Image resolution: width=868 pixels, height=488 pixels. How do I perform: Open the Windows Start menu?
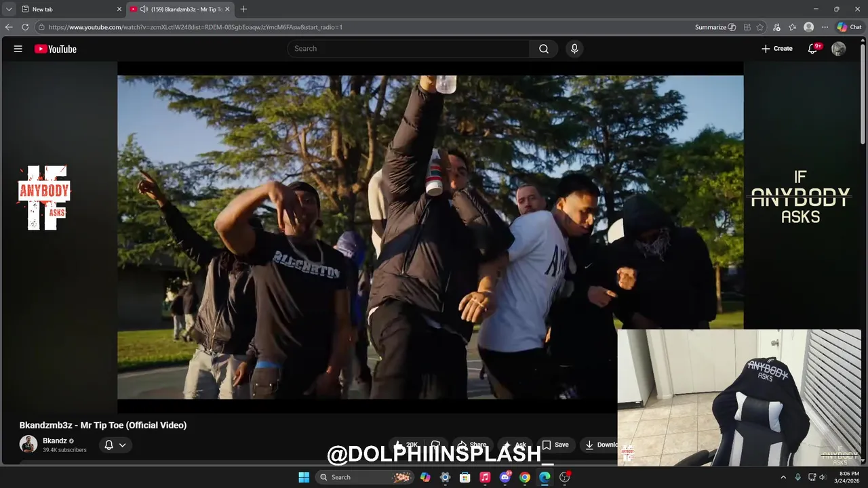[x=304, y=477]
